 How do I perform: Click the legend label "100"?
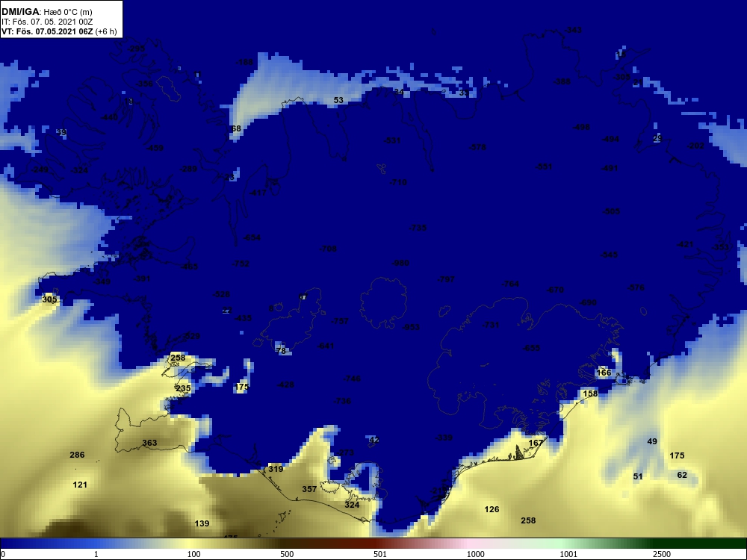(194, 554)
